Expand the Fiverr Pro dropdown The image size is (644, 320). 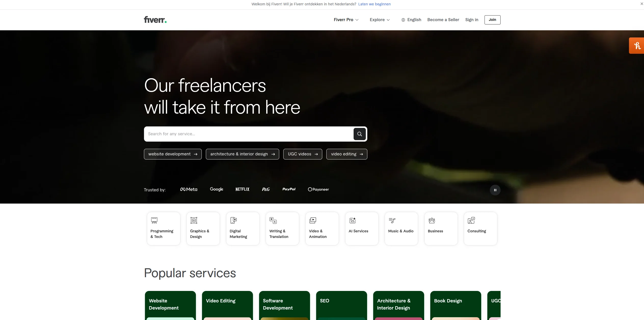[346, 20]
